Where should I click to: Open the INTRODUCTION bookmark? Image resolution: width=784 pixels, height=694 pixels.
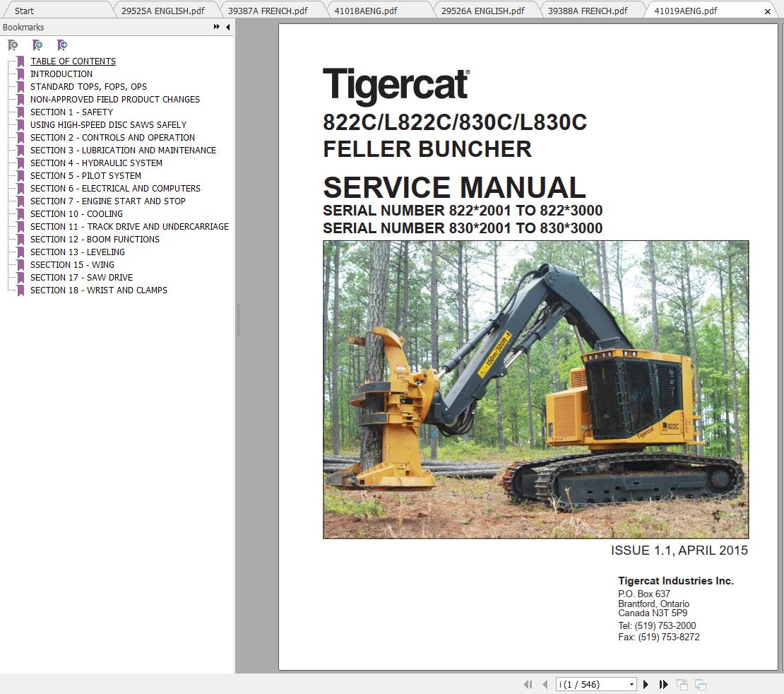(x=61, y=74)
